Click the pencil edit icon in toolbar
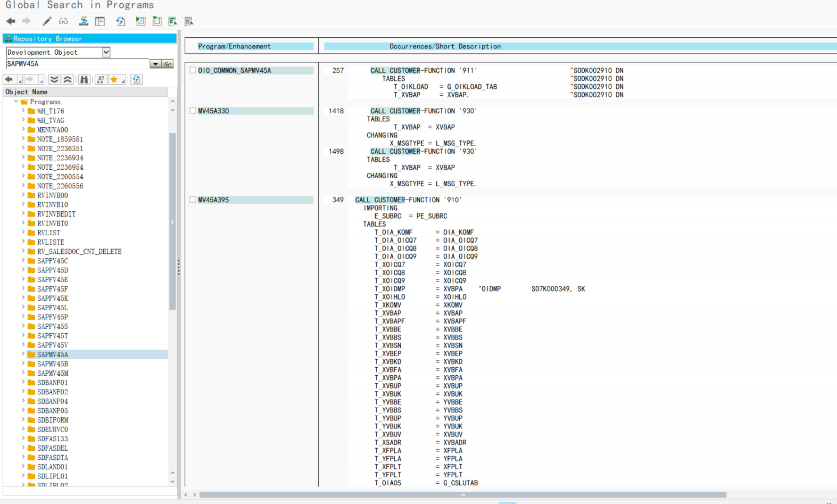837x504 pixels. tap(47, 21)
